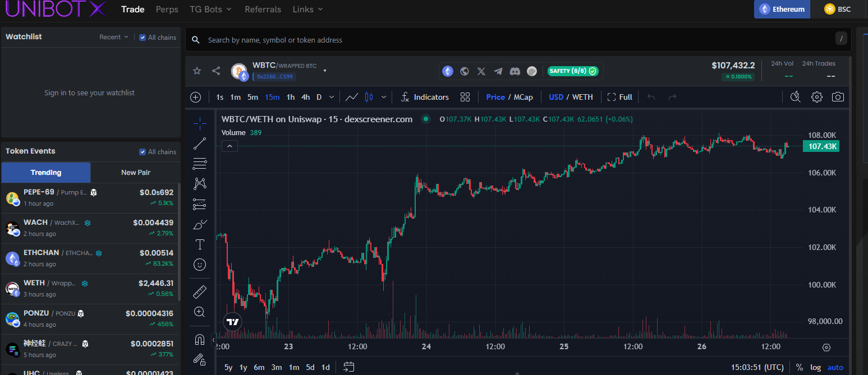Set chart denomination to WETH
This screenshot has height=375, width=868.
(582, 97)
